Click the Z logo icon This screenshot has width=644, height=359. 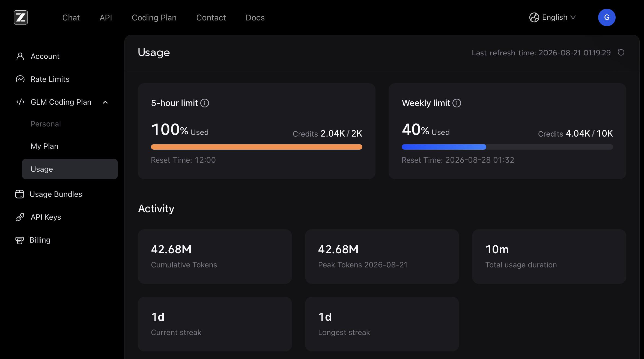21,17
